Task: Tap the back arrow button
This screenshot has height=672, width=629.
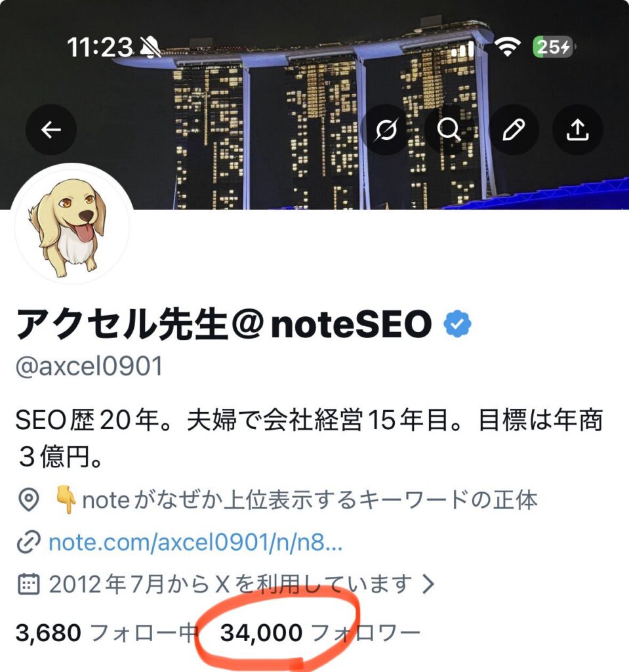Action: [51, 129]
